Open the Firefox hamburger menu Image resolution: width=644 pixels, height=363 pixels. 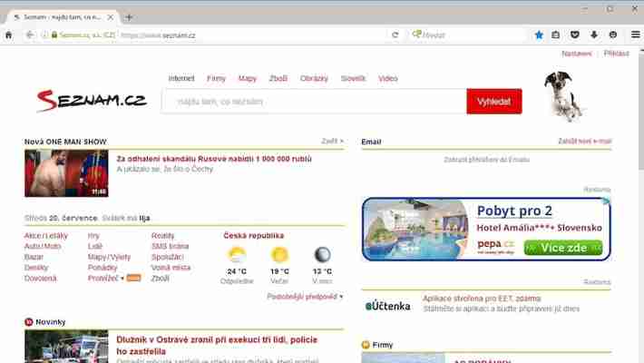(x=635, y=35)
